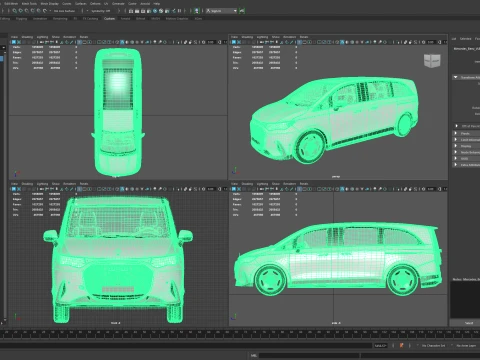Toggle grid display in top view panel
Screen dimensions: 480x360
(79, 42)
